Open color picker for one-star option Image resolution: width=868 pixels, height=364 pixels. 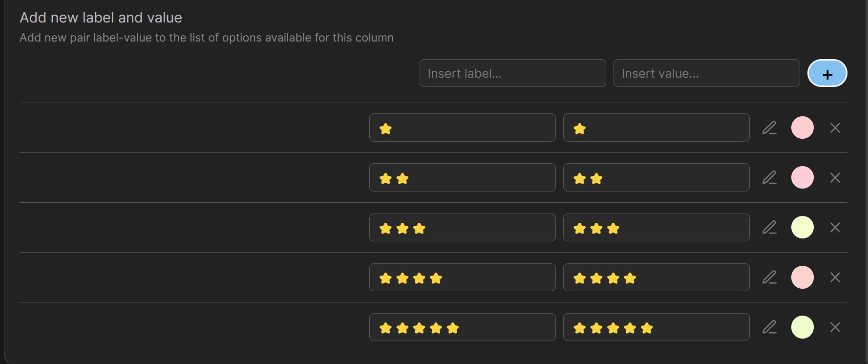802,128
